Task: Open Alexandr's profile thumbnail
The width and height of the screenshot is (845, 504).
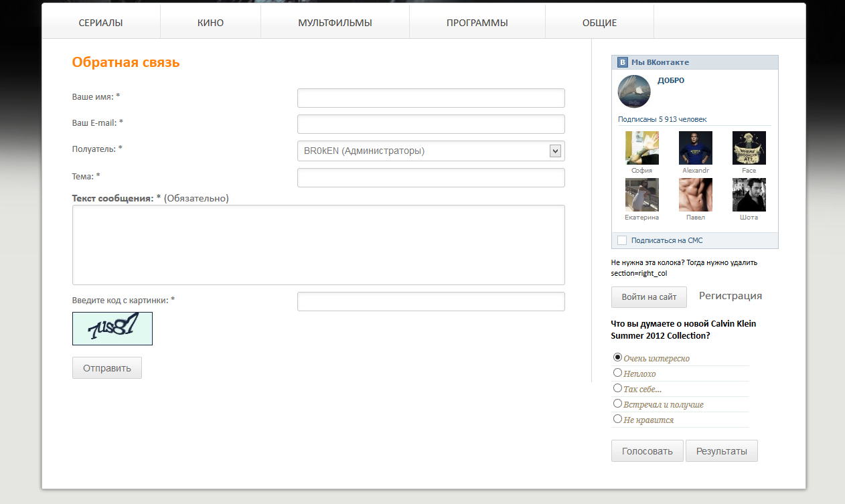Action: tap(695, 148)
